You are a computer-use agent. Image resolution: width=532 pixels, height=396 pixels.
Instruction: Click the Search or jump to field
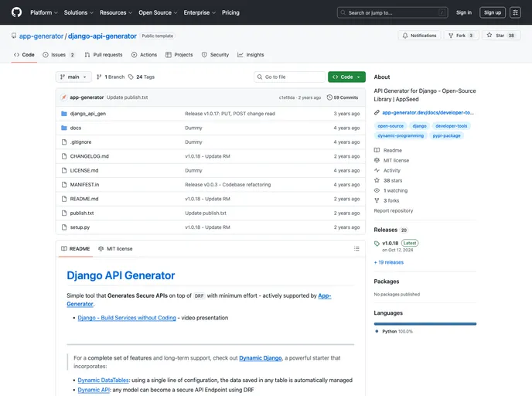(393, 12)
